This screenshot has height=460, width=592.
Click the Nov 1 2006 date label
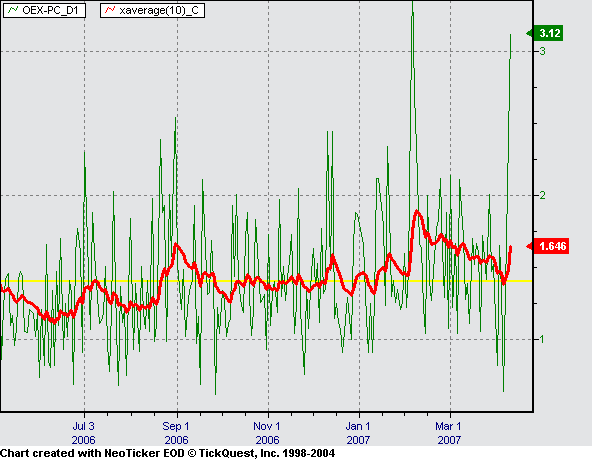267,433
